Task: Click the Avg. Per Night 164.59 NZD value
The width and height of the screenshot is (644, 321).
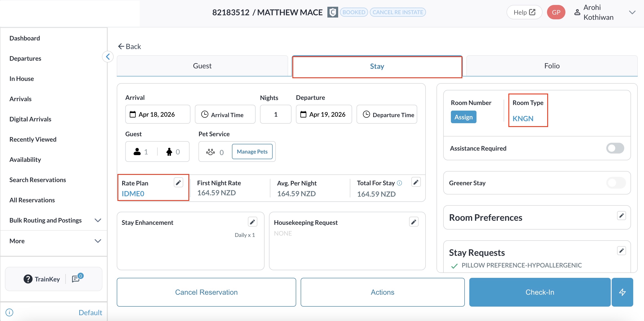Action: coord(296,193)
